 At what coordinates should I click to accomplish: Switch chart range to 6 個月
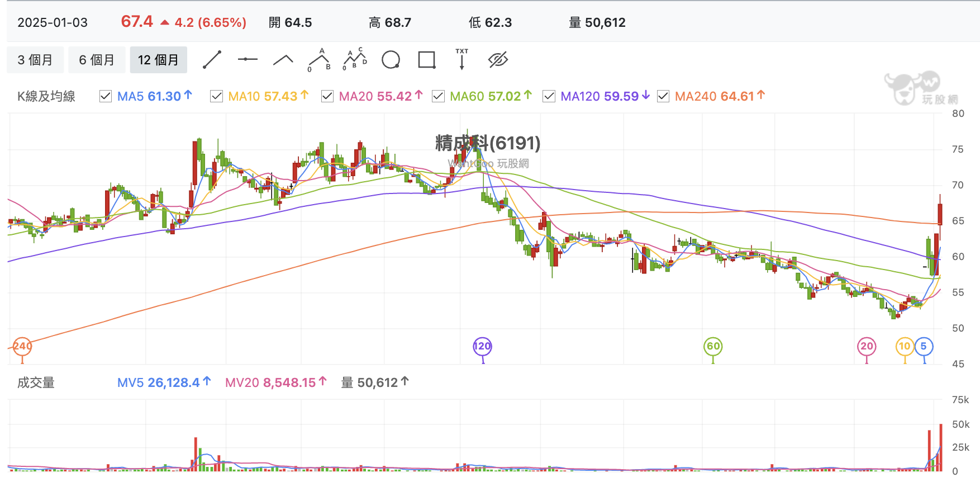97,60
